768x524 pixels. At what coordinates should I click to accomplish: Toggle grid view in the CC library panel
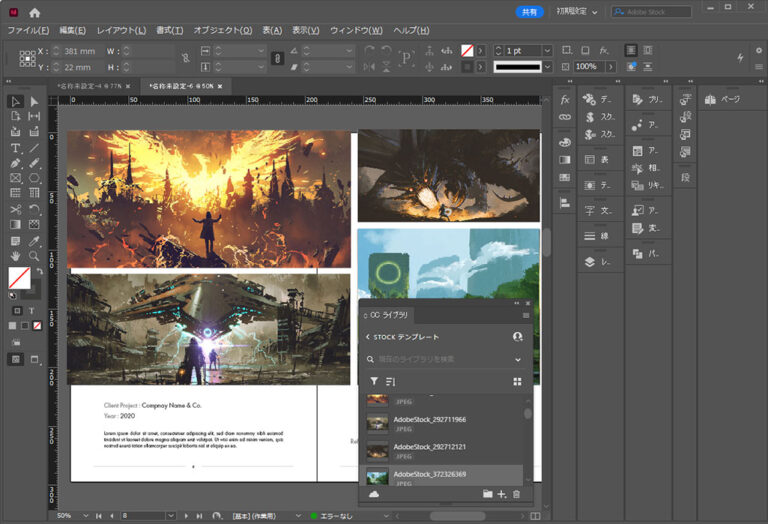(x=517, y=381)
